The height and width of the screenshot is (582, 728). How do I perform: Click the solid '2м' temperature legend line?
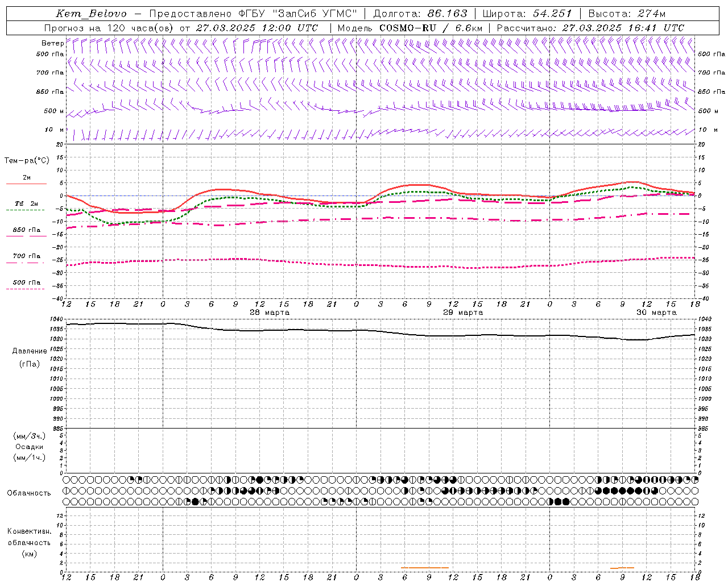pyautogui.click(x=26, y=184)
